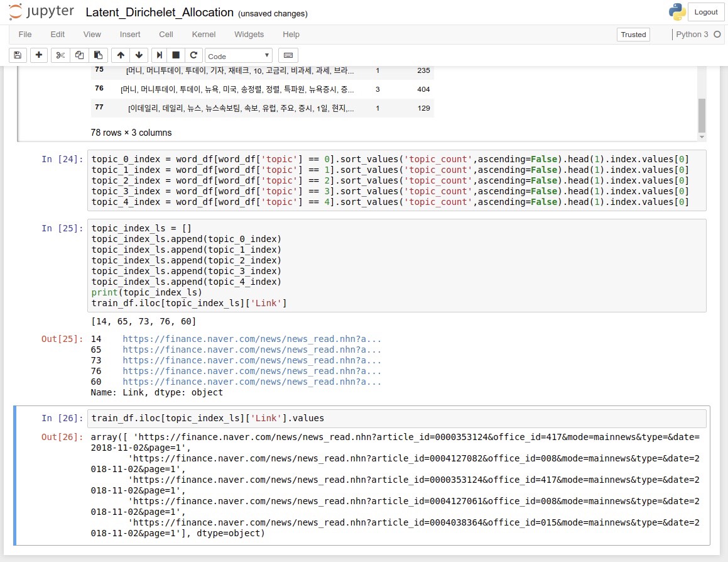728x562 pixels.
Task: Click the output area scrollbar thumb
Action: 702,115
